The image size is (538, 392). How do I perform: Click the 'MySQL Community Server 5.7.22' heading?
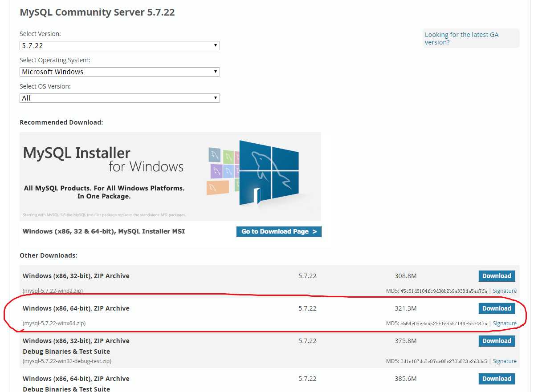pyautogui.click(x=97, y=12)
